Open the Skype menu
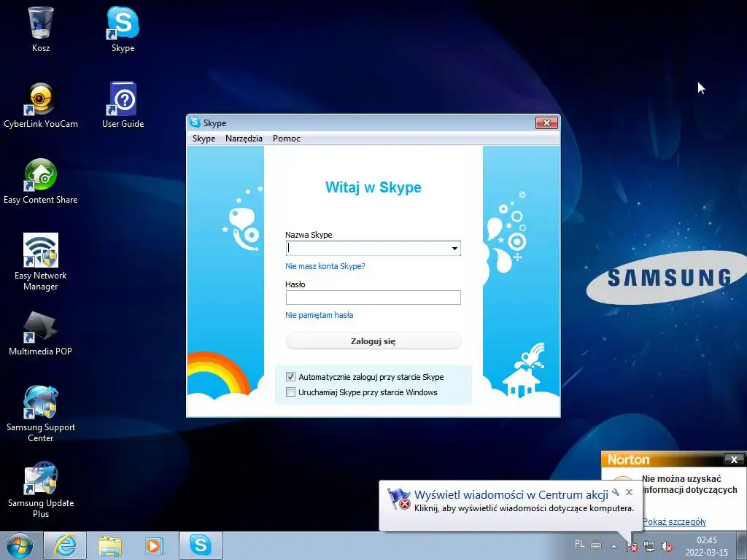This screenshot has width=747, height=560. point(204,139)
